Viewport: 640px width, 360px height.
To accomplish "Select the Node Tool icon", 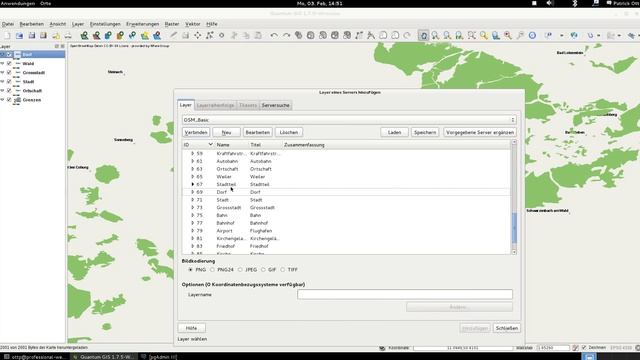I will [x=209, y=36].
